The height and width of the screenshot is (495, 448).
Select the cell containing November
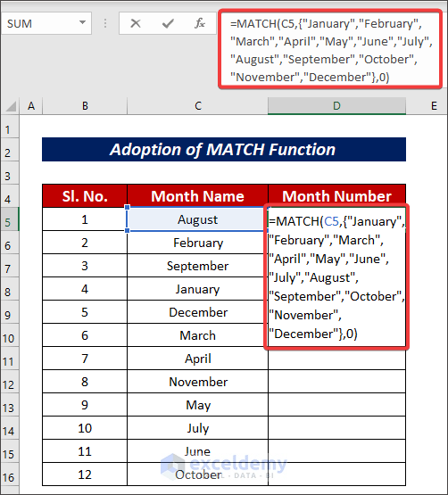(198, 382)
